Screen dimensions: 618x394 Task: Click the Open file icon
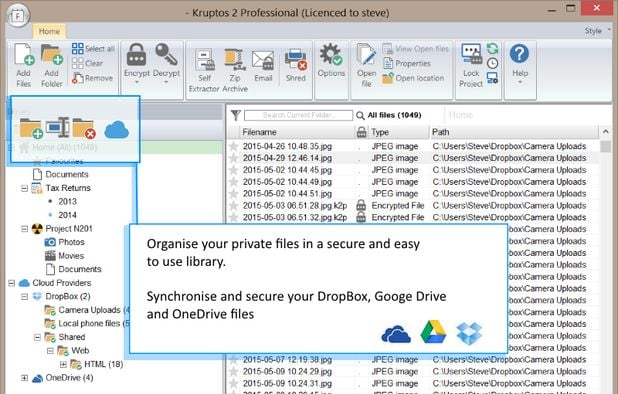(366, 55)
